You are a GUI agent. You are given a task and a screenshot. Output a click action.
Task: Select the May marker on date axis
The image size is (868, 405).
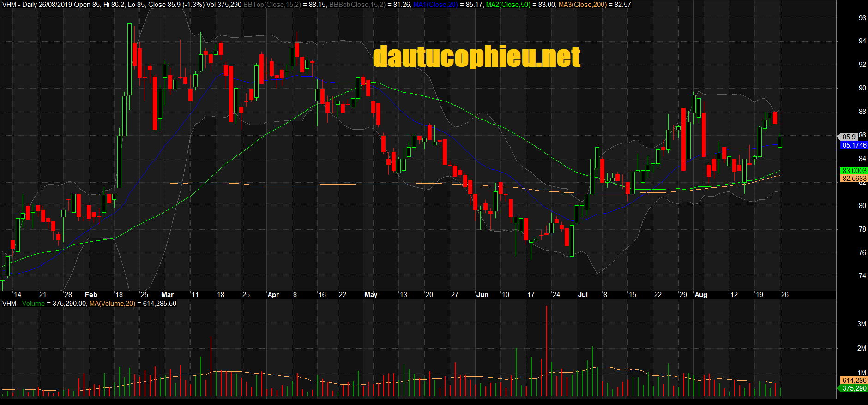pos(371,295)
